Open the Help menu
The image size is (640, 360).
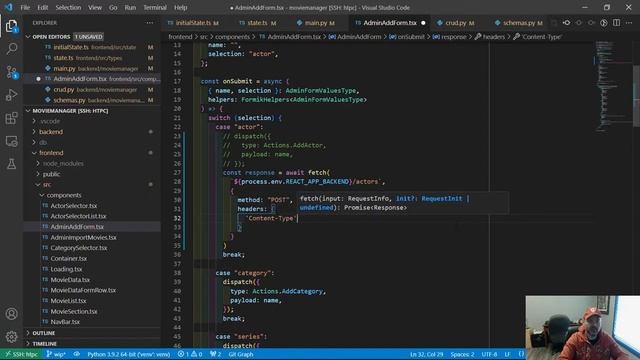pos(180,7)
